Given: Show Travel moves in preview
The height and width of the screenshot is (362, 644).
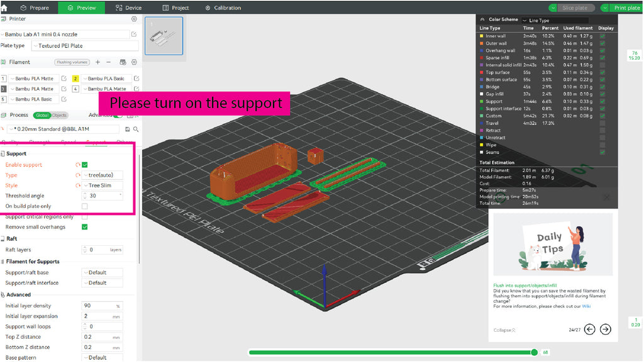Looking at the screenshot, I should click(602, 123).
